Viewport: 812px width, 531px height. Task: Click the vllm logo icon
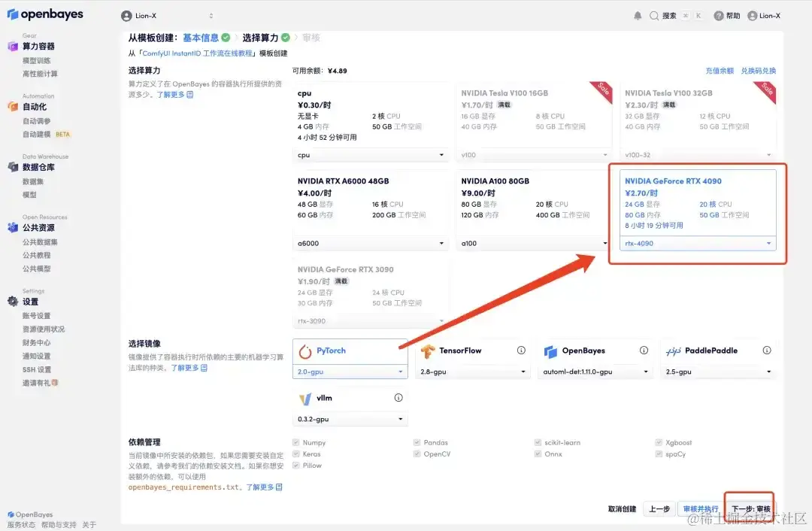pyautogui.click(x=305, y=399)
